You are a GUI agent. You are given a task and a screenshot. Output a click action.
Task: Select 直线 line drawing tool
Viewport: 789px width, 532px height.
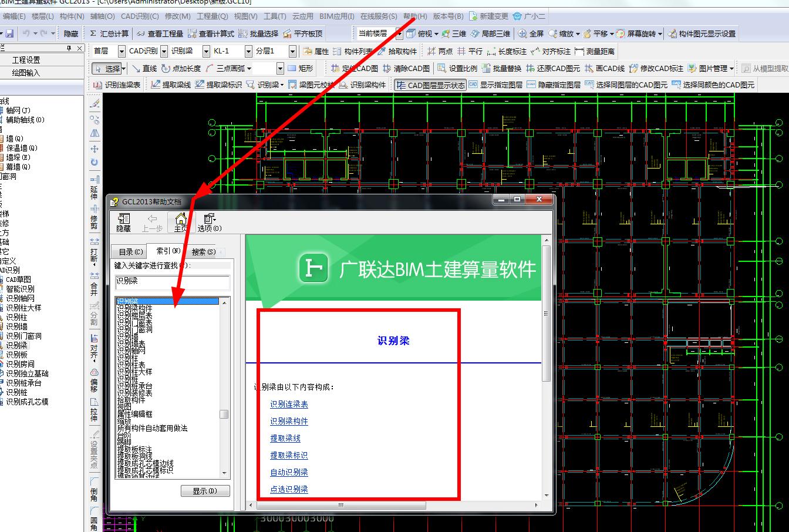point(144,68)
